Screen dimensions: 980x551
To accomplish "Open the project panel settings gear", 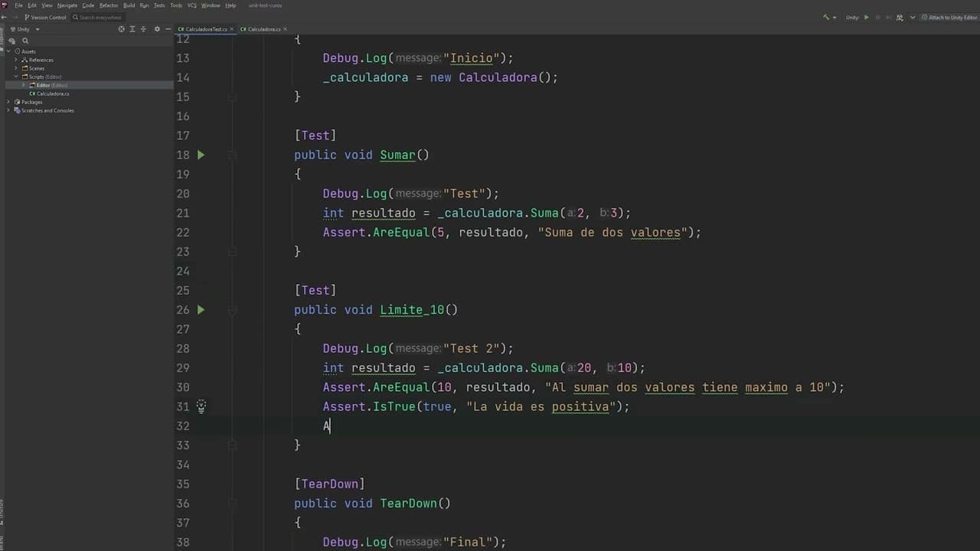I will click(157, 29).
